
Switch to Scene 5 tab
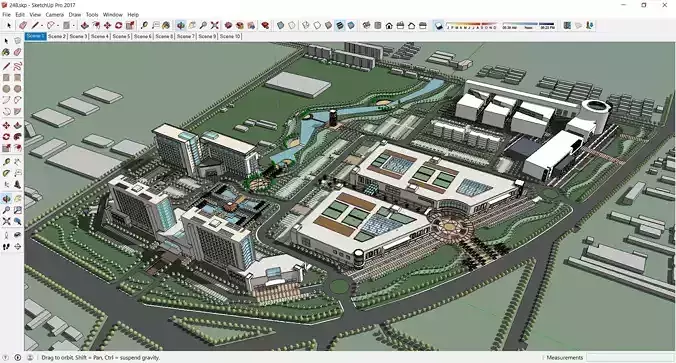tap(121, 36)
